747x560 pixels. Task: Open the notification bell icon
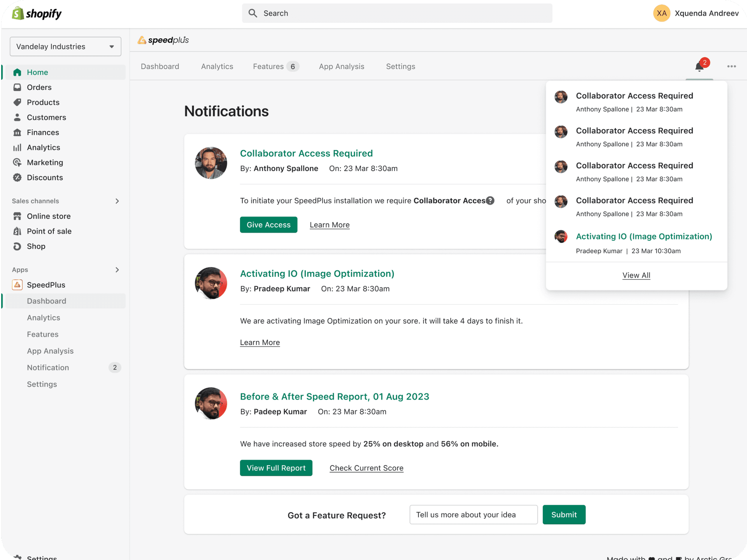point(699,67)
